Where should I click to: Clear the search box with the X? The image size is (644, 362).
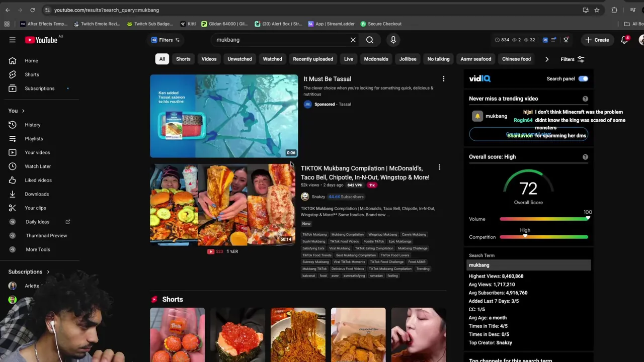click(x=353, y=40)
